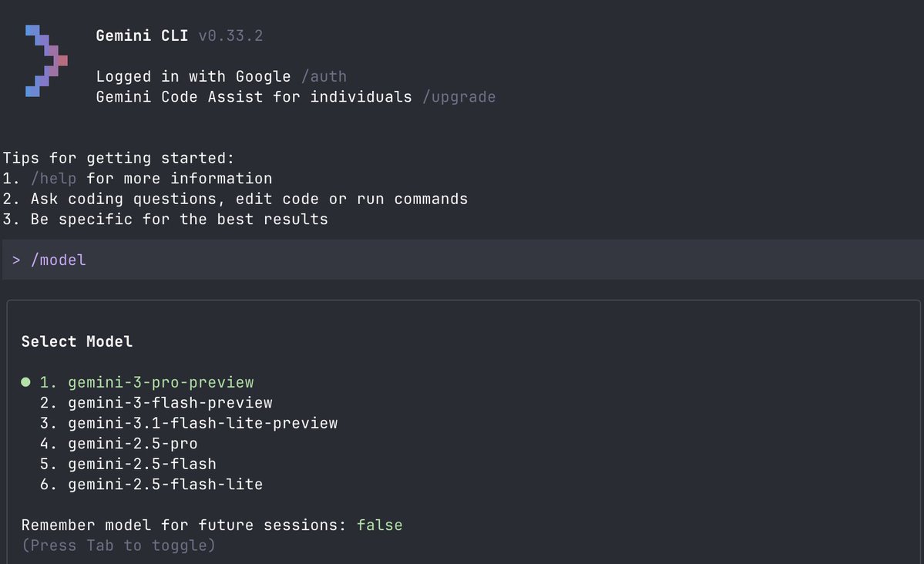Click the 'Gemini CLI' title
The height and width of the screenshot is (564, 924).
pos(142,36)
